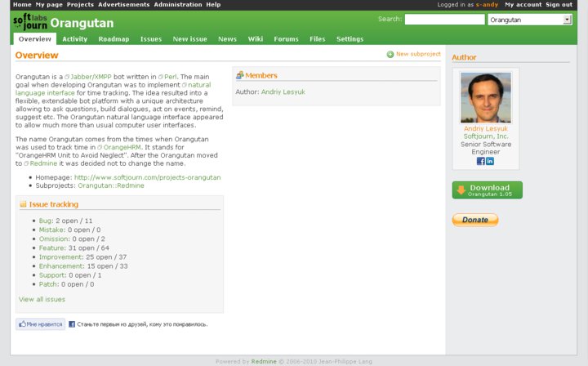Open the Perl link
Screen dimensions: 588x366
(x=170, y=77)
